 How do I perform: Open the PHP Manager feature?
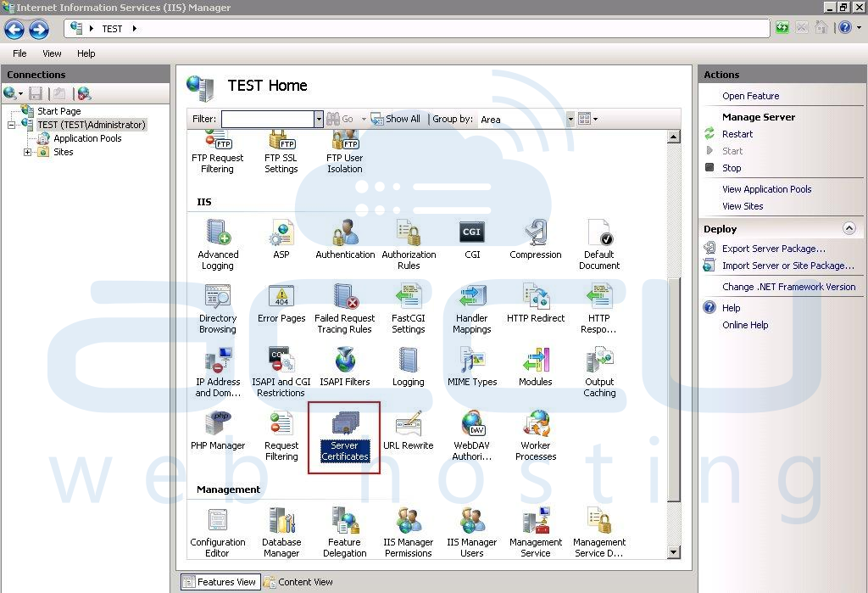pos(218,431)
